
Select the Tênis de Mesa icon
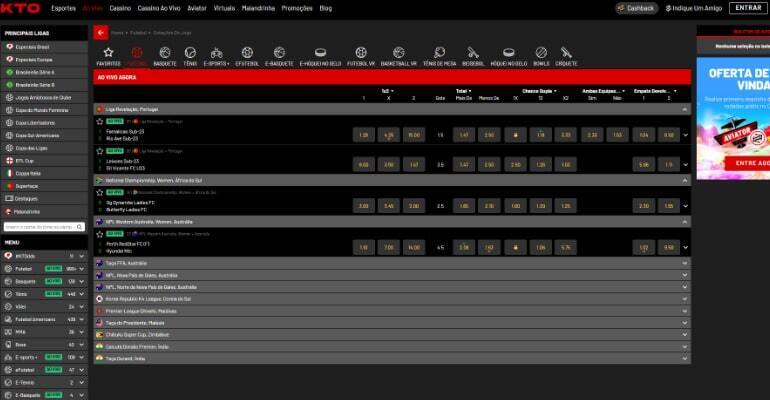(440, 56)
